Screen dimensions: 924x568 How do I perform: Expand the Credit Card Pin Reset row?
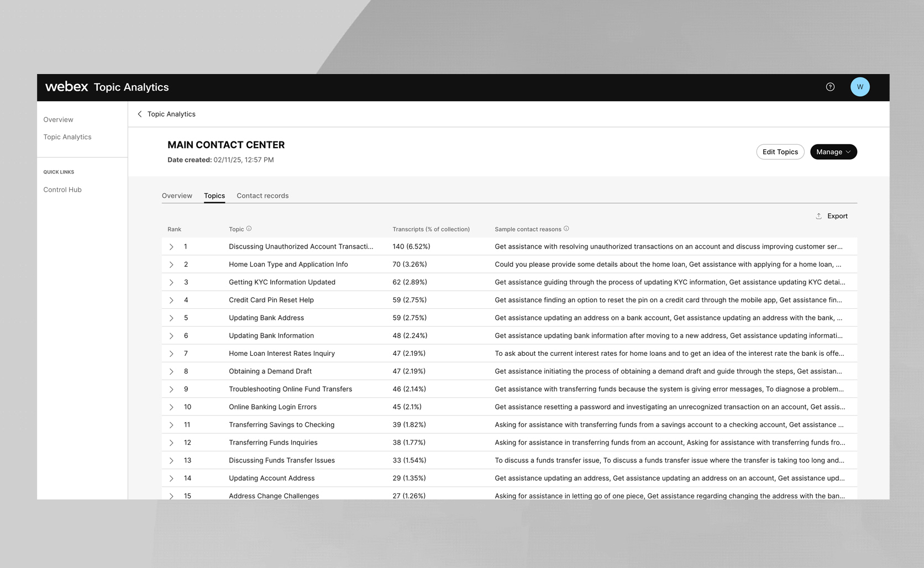click(x=171, y=301)
